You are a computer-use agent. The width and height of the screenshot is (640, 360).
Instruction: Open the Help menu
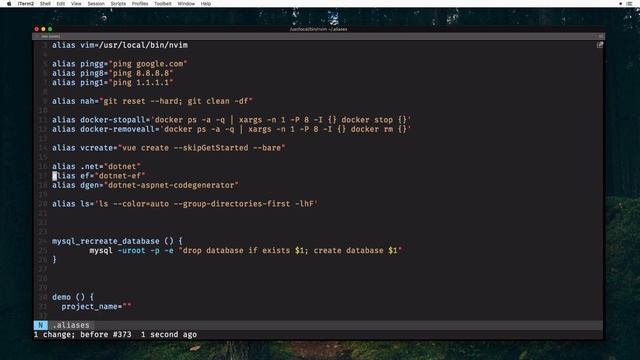click(x=206, y=4)
